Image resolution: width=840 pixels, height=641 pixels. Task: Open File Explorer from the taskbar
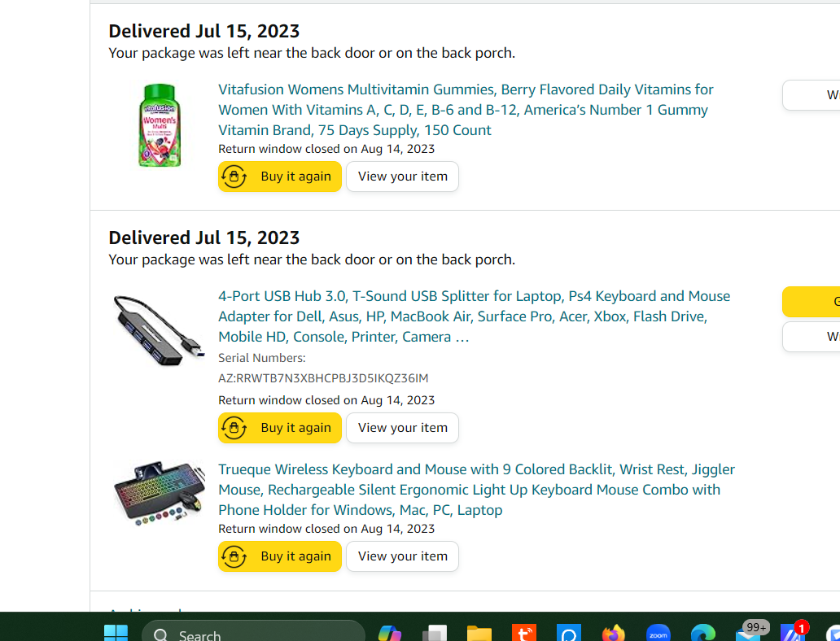479,632
